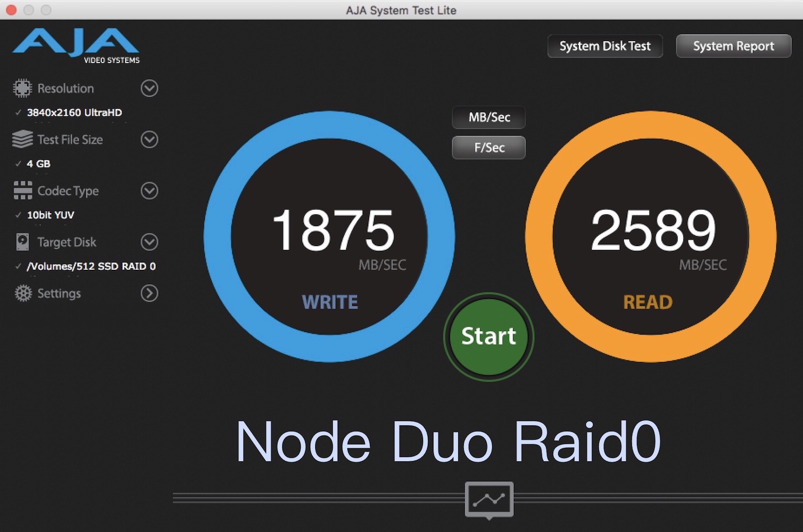Image resolution: width=803 pixels, height=532 pixels.
Task: Click the /Volumes/512 SSD RAID 0 entry
Action: tap(91, 266)
